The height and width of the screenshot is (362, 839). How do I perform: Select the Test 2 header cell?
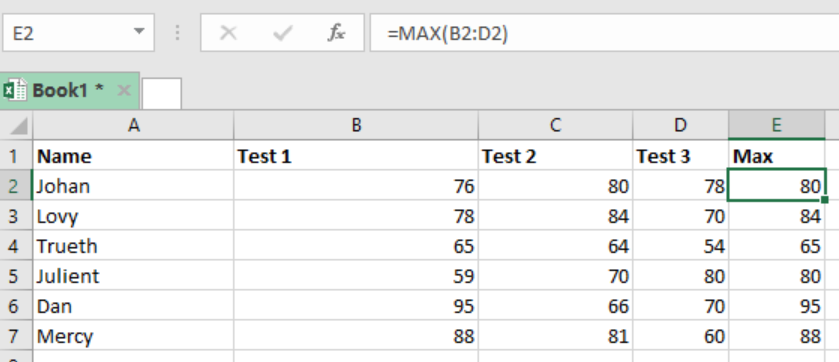pyautogui.click(x=555, y=156)
